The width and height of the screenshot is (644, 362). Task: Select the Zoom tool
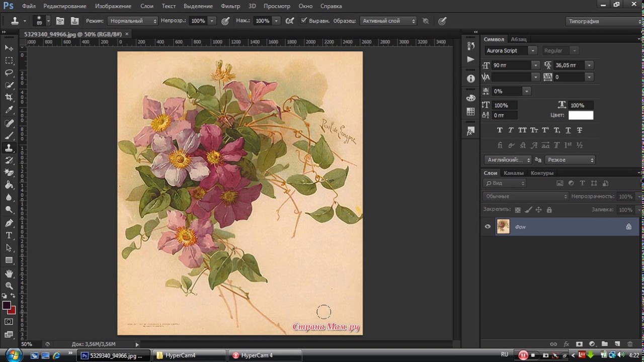(9, 286)
